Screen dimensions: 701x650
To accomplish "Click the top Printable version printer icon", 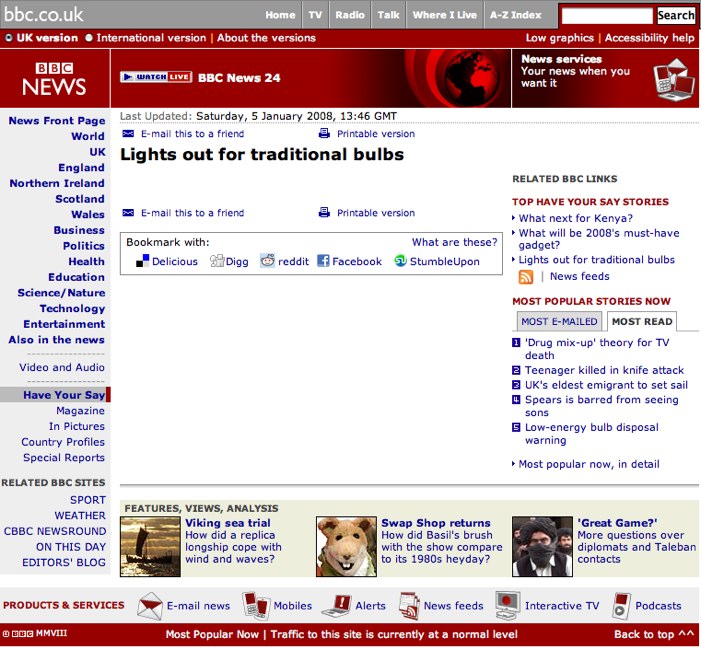I will [324, 133].
